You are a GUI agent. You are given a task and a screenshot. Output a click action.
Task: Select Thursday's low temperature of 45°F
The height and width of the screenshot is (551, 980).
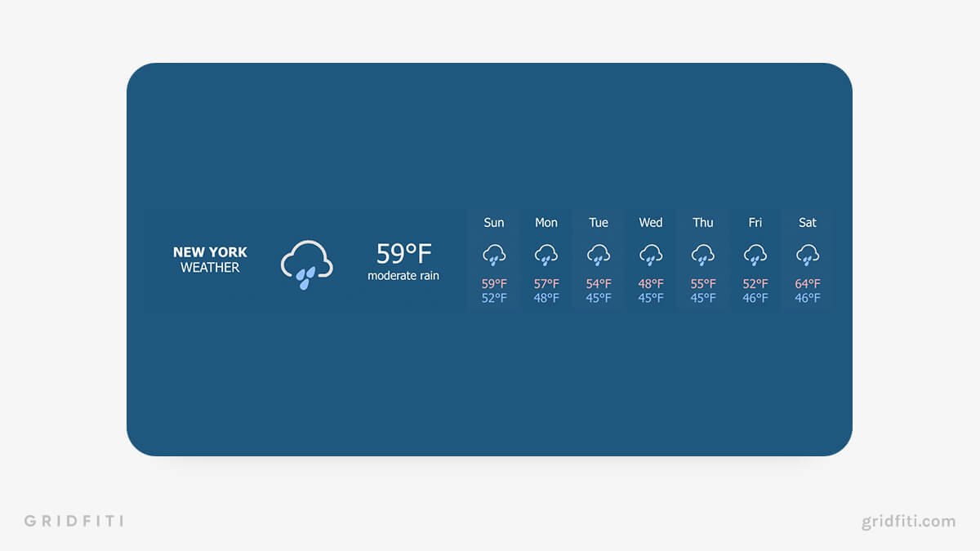[x=702, y=298]
